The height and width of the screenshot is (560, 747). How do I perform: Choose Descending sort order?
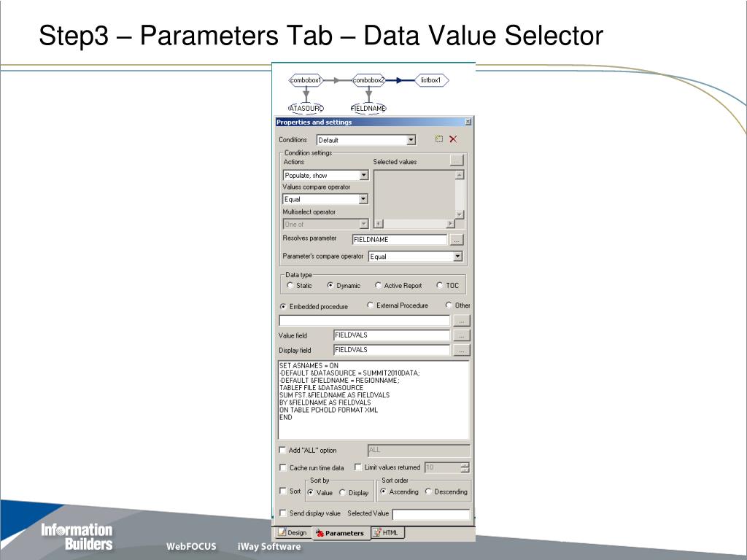[x=427, y=491]
